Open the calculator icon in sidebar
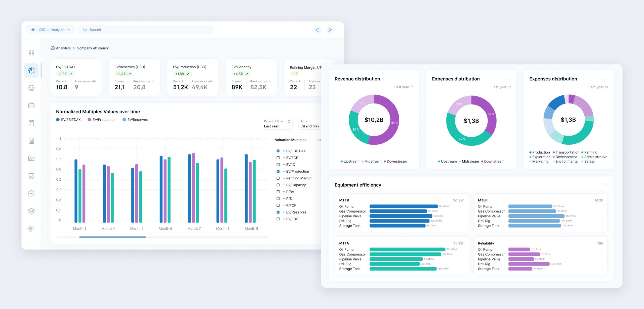The height and width of the screenshot is (309, 644). click(31, 141)
